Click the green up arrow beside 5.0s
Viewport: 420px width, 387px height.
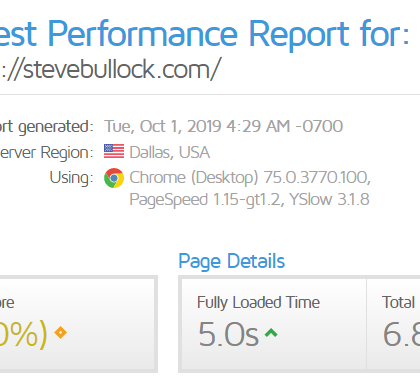[271, 333]
